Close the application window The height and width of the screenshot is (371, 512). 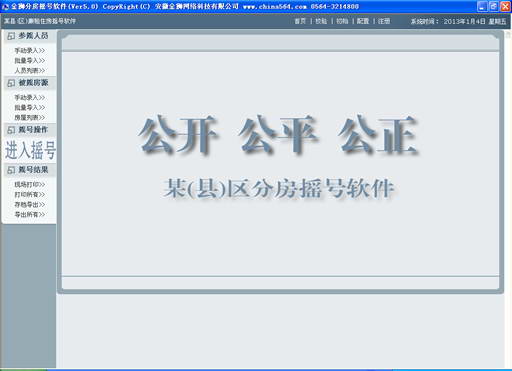505,6
